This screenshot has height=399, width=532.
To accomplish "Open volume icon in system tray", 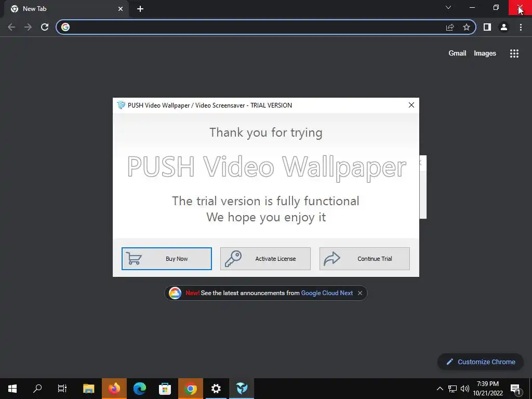I will click(x=465, y=389).
